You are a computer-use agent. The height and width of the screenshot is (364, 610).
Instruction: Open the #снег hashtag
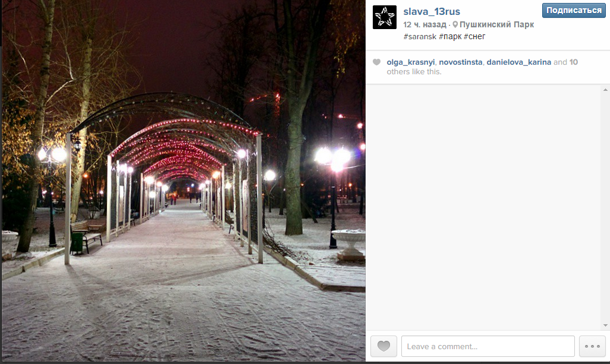coord(474,36)
